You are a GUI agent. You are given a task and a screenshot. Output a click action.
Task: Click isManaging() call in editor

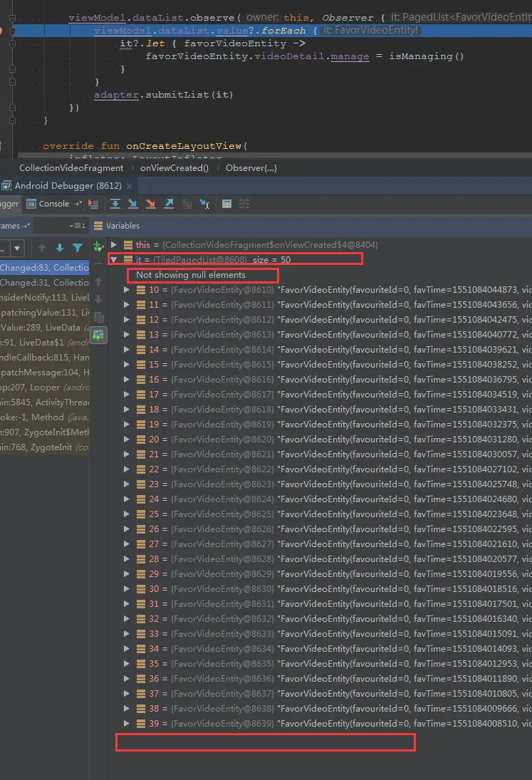[426, 56]
